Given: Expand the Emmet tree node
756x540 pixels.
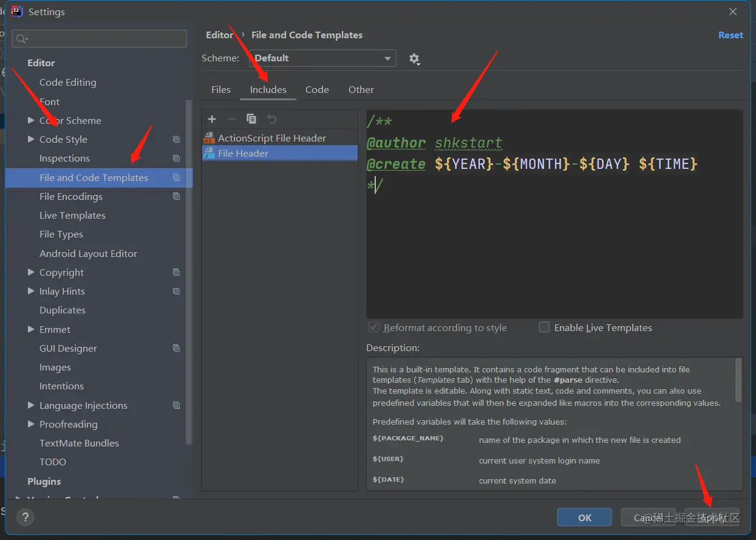Looking at the screenshot, I should 31,329.
